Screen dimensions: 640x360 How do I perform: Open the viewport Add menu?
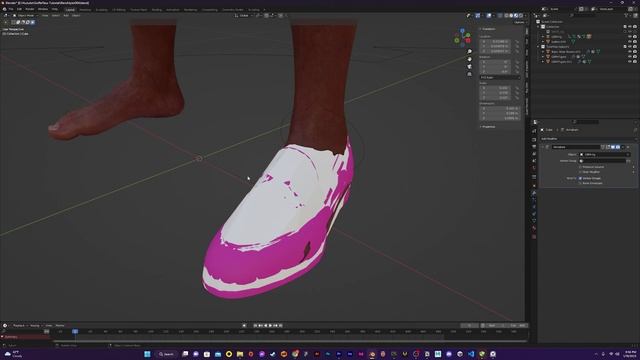[x=66, y=16]
